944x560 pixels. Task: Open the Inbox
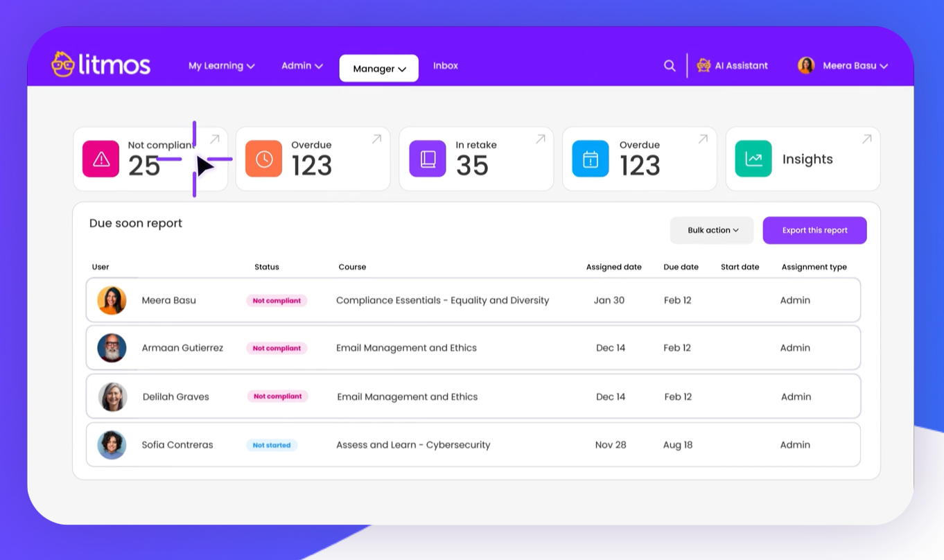[x=445, y=65]
